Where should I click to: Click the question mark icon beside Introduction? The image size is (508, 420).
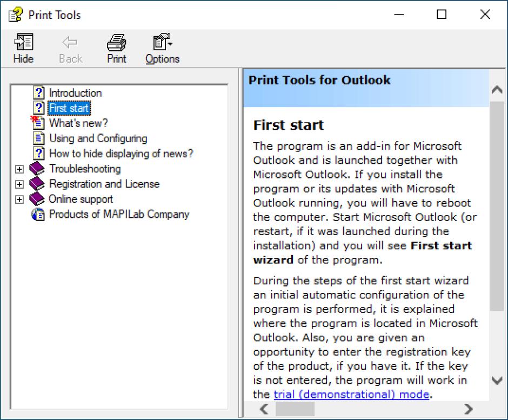pos(38,92)
